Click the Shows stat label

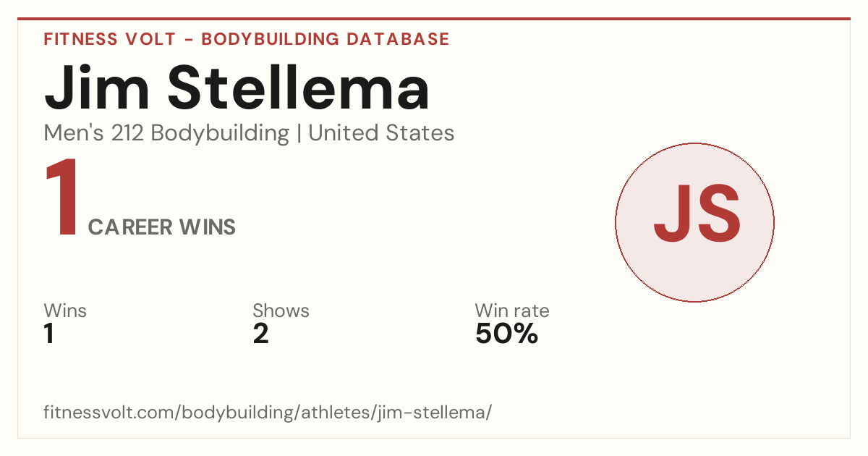(281, 311)
